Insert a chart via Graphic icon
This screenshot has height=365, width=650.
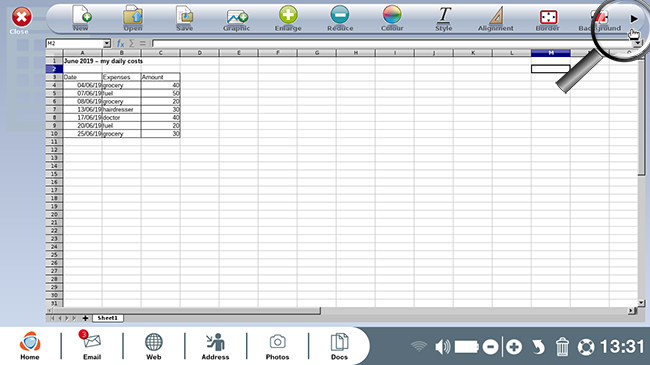(x=237, y=17)
